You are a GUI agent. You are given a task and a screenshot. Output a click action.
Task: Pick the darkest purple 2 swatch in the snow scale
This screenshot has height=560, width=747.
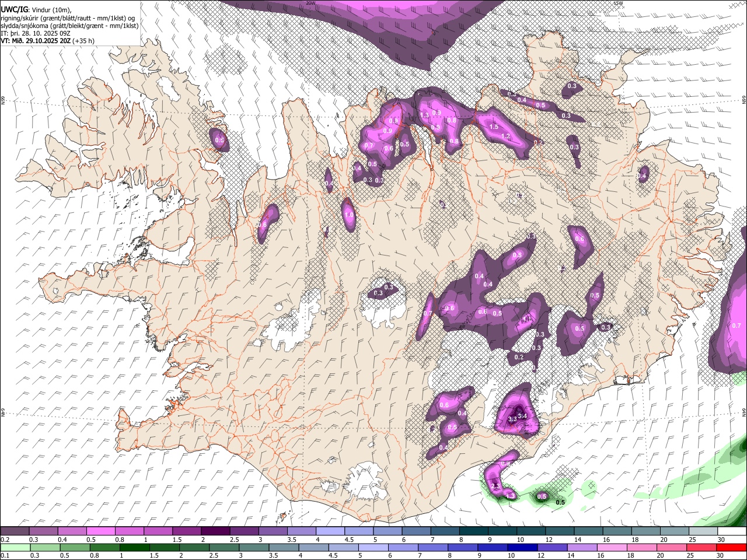215,531
